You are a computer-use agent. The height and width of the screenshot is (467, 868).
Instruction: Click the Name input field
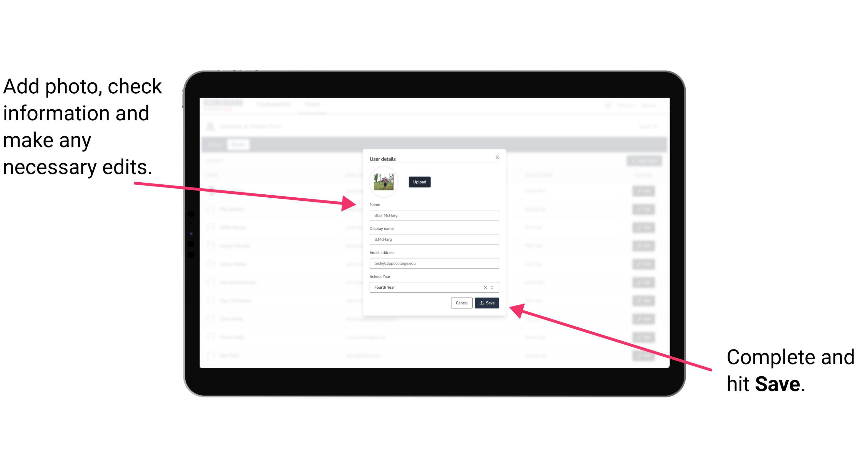[434, 215]
